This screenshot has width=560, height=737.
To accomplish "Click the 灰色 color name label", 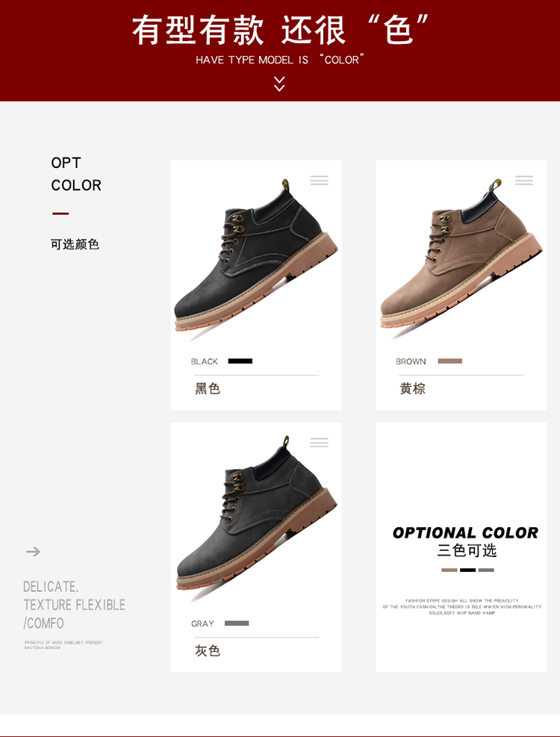I will tap(208, 651).
